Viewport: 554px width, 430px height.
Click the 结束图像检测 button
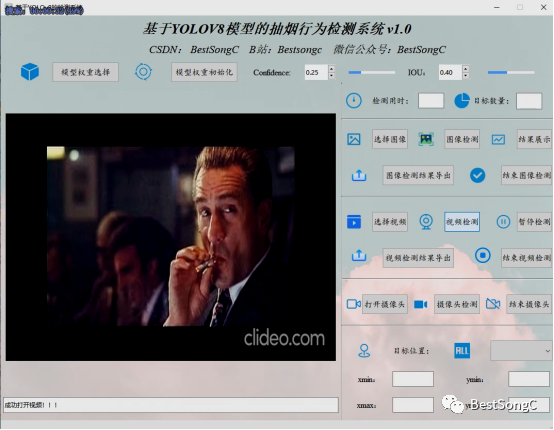click(x=526, y=175)
